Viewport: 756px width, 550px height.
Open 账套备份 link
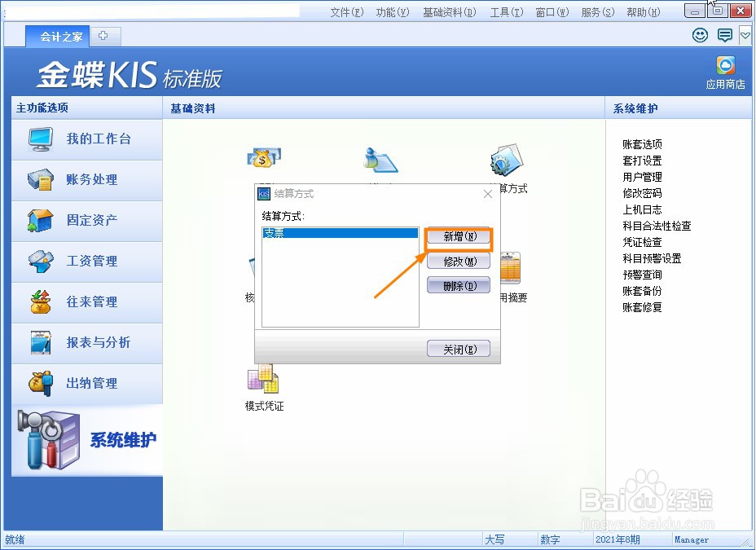[x=642, y=291]
